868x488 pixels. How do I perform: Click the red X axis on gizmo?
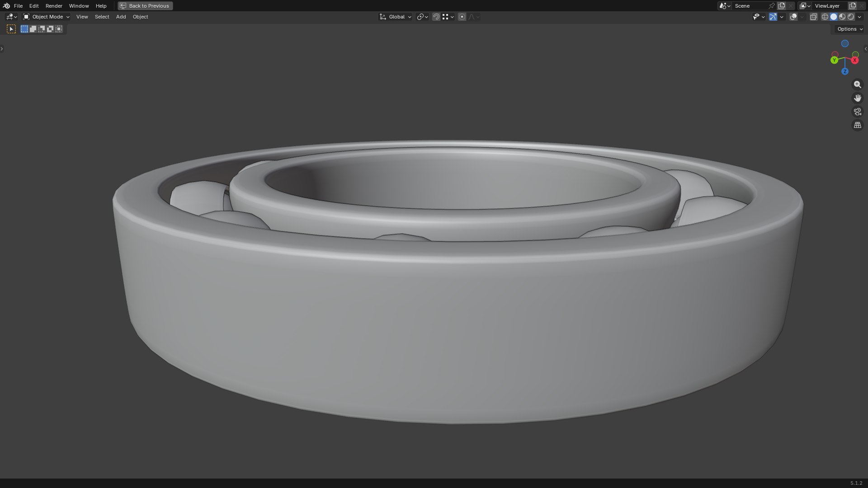(x=855, y=60)
